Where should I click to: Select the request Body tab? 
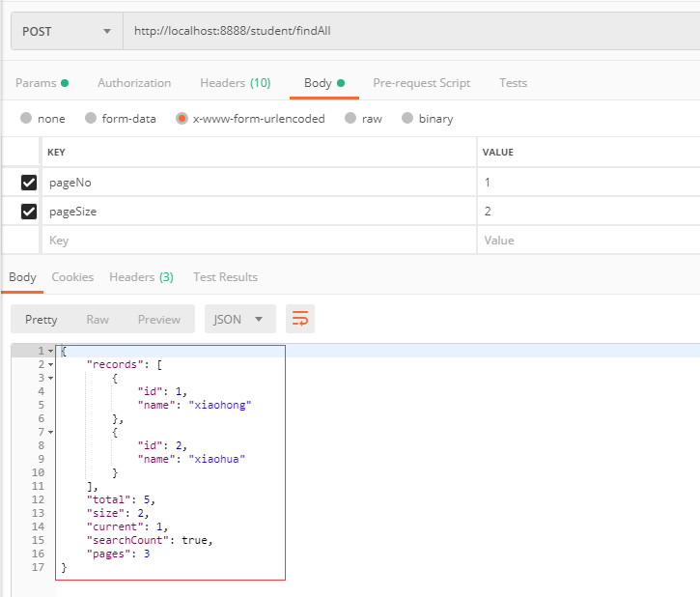click(x=324, y=83)
